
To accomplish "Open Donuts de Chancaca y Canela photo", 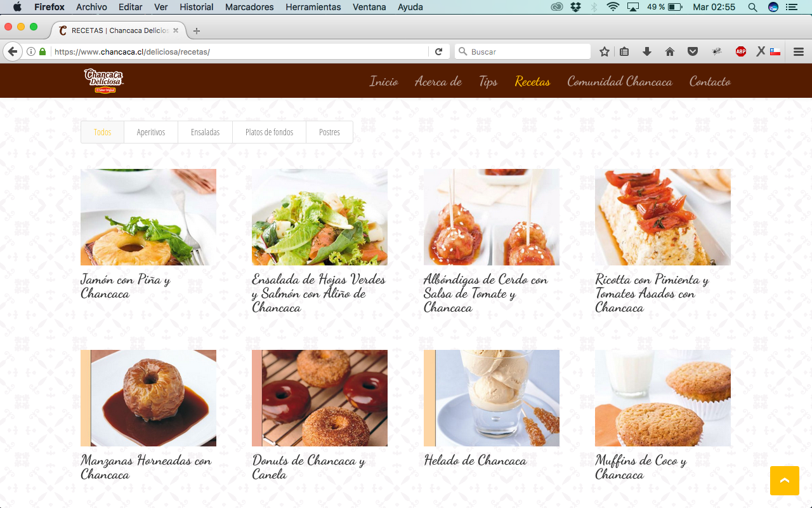I will click(320, 398).
